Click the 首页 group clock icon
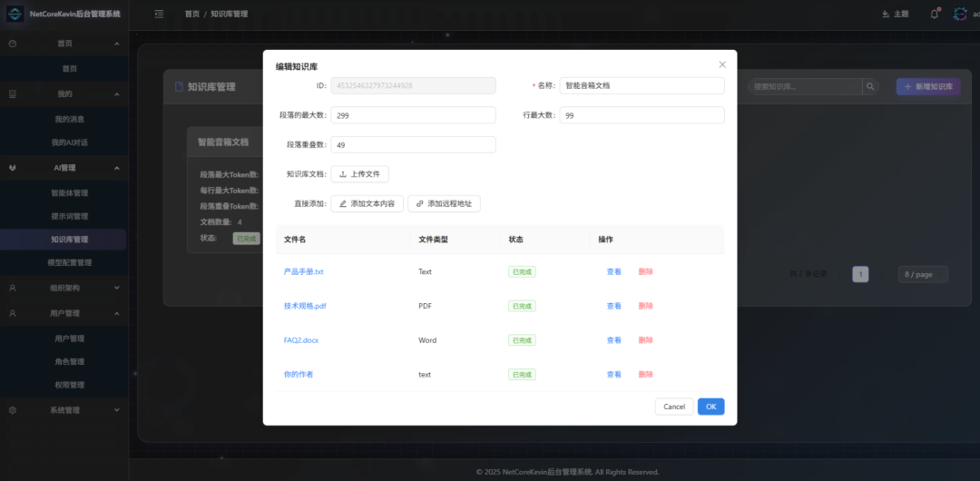The width and height of the screenshot is (980, 481). 13,44
